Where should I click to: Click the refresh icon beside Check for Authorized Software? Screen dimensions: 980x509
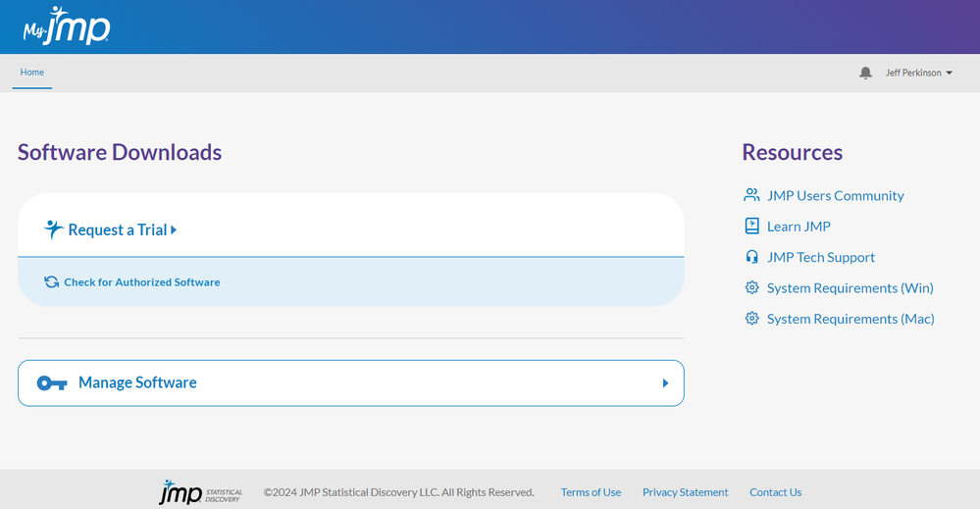click(x=51, y=282)
